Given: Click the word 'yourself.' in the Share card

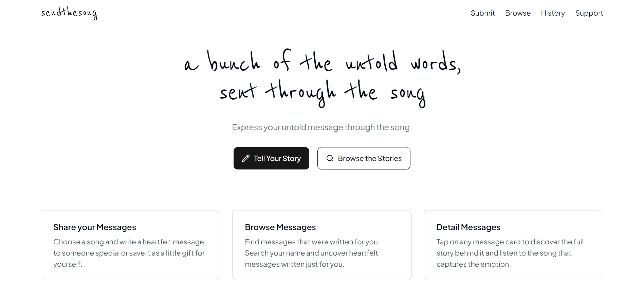Looking at the screenshot, I should click(68, 264).
